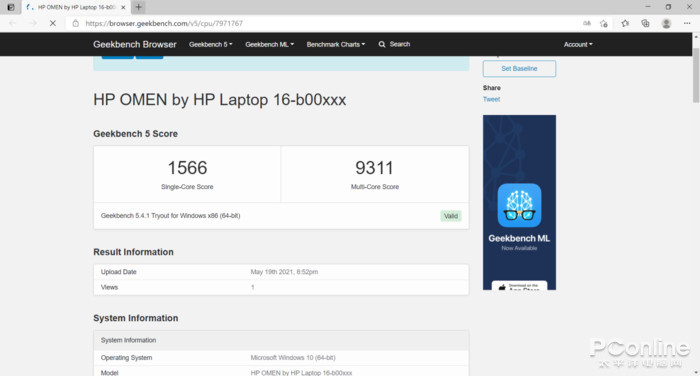Open the Favorites list icon
700x376 pixels.
(x=625, y=23)
